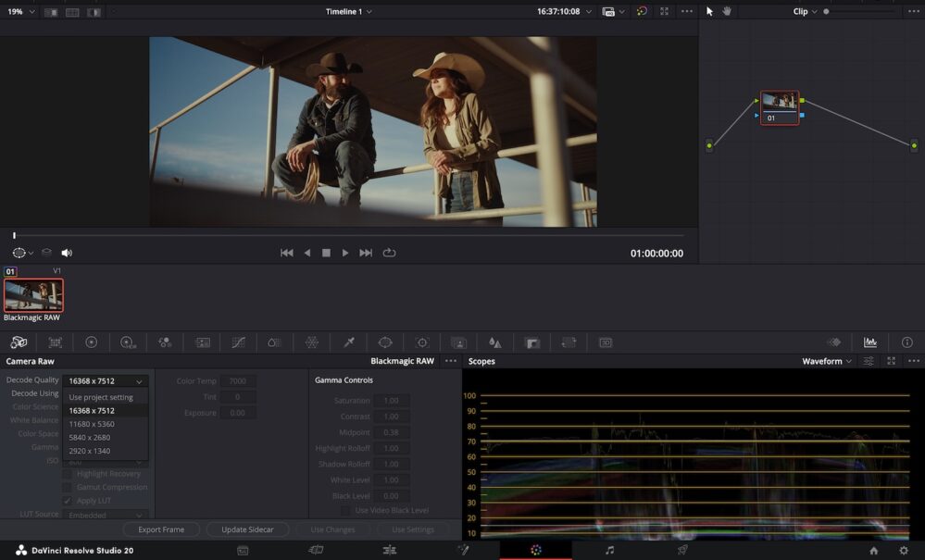The height and width of the screenshot is (560, 925).
Task: Open the 3D stereoscopic palette
Action: click(606, 342)
